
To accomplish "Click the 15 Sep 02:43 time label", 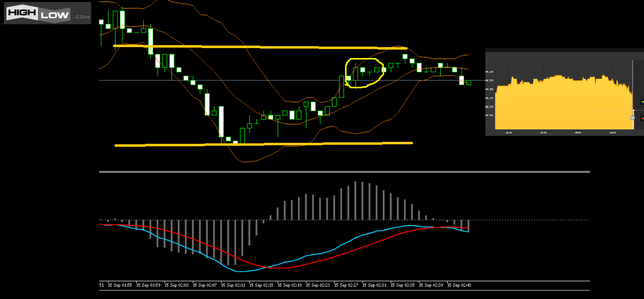I will pos(460,285).
